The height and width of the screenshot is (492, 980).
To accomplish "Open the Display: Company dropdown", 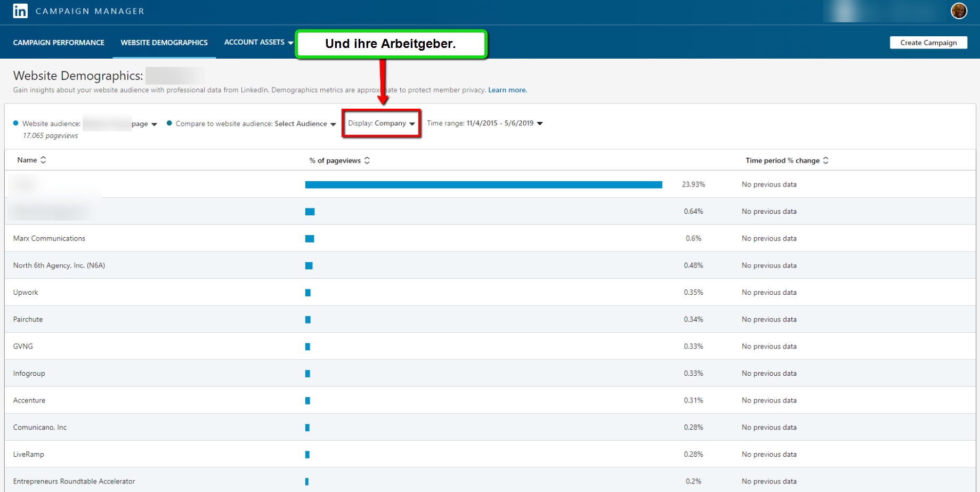I will (x=381, y=123).
